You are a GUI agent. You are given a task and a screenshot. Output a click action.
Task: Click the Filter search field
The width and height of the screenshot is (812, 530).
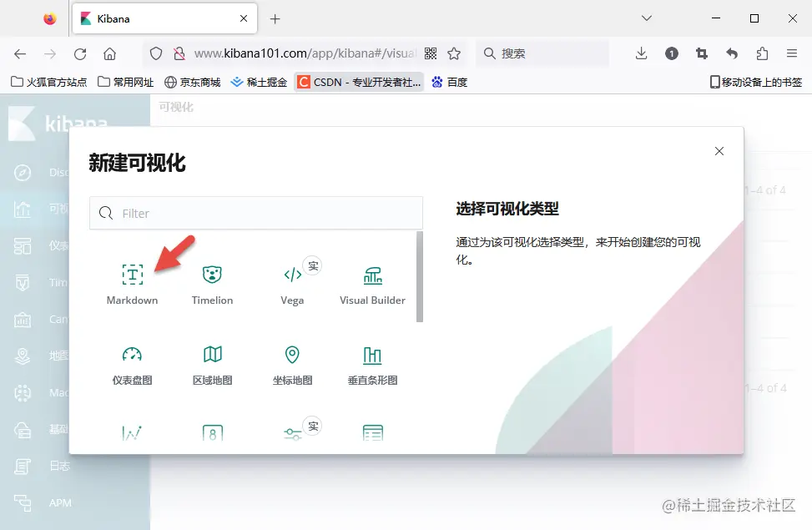(256, 213)
